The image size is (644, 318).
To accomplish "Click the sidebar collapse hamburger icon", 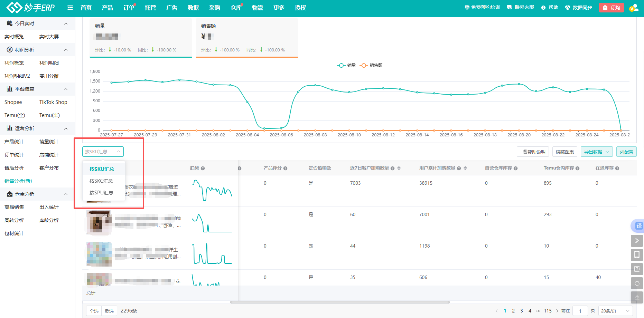I will pyautogui.click(x=70, y=8).
